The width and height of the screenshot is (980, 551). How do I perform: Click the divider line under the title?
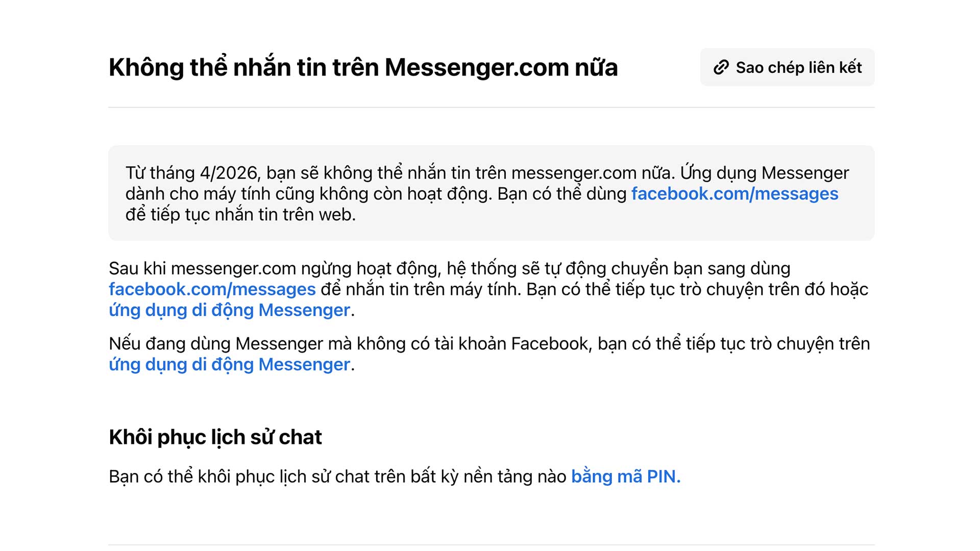point(491,108)
